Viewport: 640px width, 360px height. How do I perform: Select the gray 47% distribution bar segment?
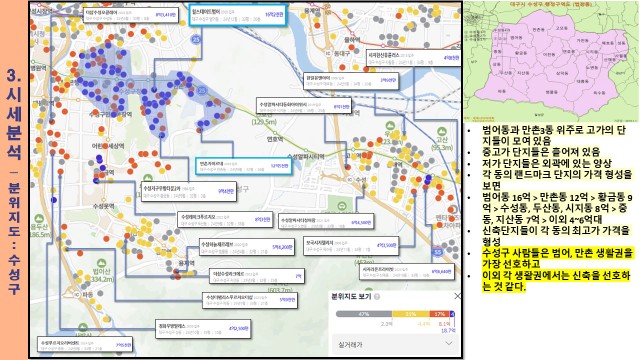pyautogui.click(x=364, y=314)
